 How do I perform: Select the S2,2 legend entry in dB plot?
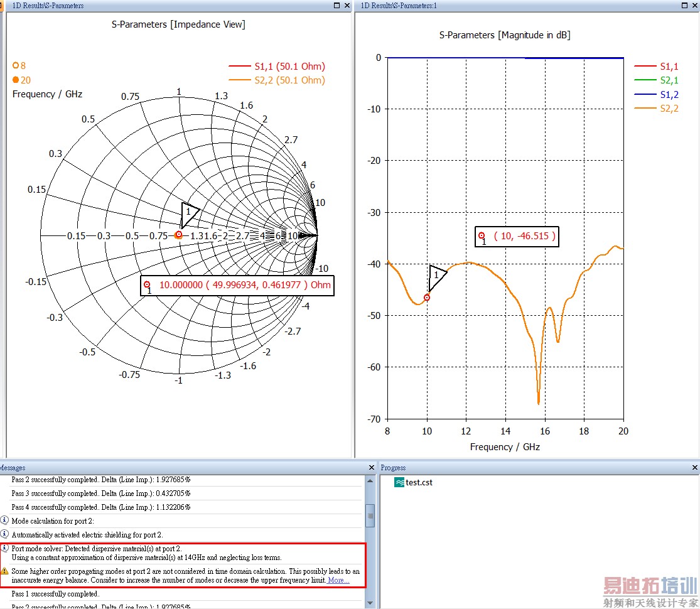[656, 108]
